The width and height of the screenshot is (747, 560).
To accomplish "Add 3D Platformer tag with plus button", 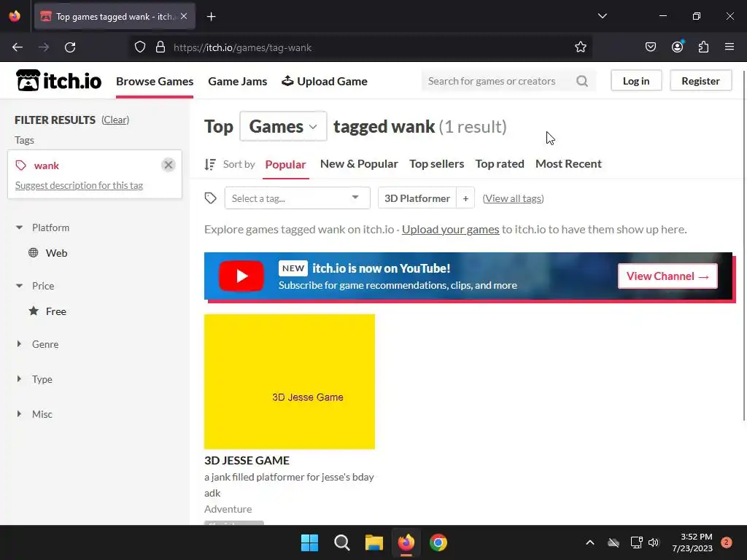I will (x=465, y=198).
